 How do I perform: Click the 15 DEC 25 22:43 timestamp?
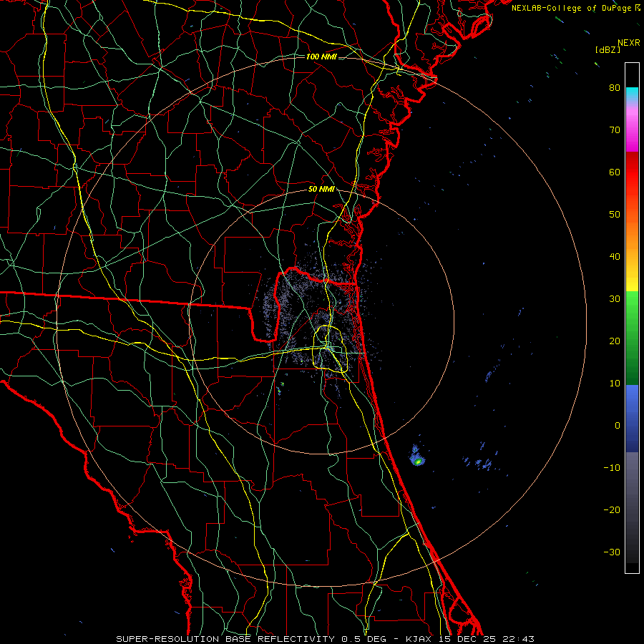point(487,639)
